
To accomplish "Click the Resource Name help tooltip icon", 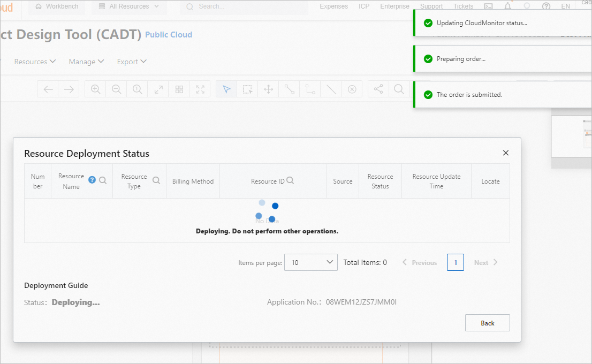I will [x=92, y=180].
